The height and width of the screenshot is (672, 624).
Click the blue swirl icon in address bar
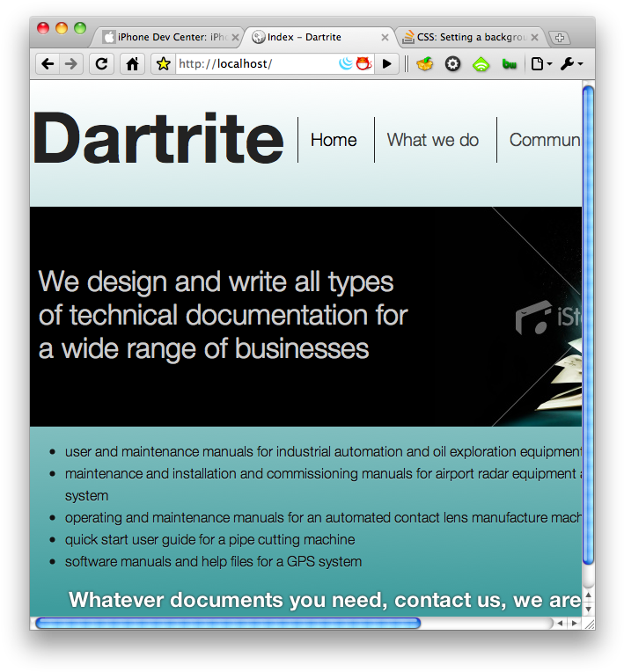click(x=346, y=63)
